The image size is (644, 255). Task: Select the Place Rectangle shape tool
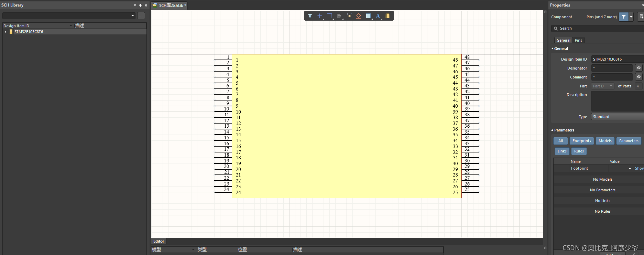(x=368, y=16)
